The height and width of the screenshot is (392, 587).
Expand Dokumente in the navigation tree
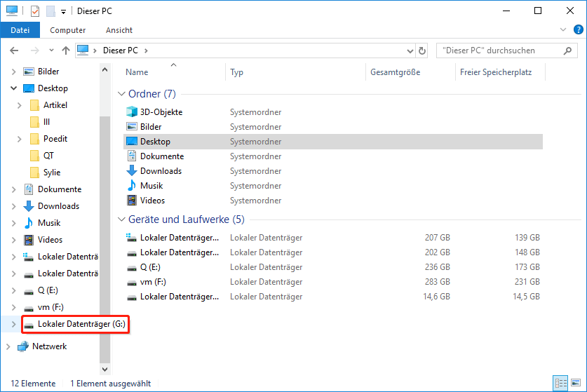coord(14,189)
